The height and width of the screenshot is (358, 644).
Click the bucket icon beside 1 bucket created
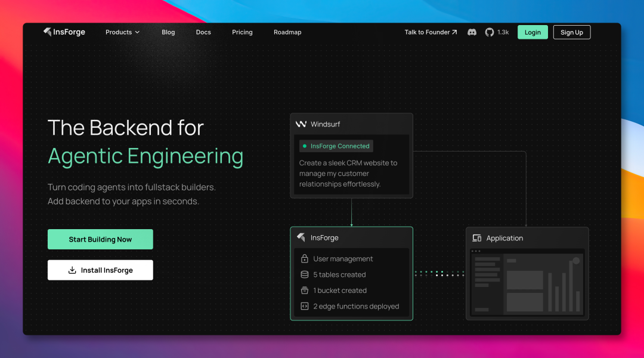coord(304,290)
